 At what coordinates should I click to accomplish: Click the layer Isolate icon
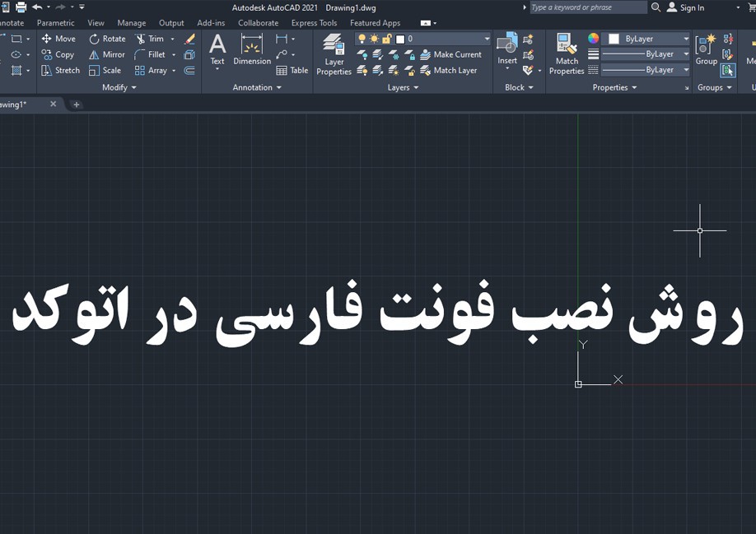click(x=377, y=54)
